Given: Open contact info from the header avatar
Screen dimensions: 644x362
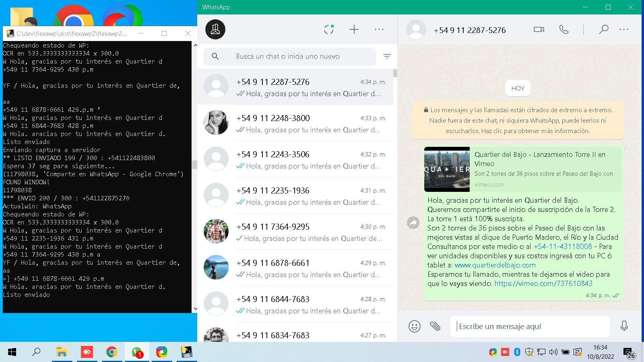Looking at the screenshot, I should (416, 29).
